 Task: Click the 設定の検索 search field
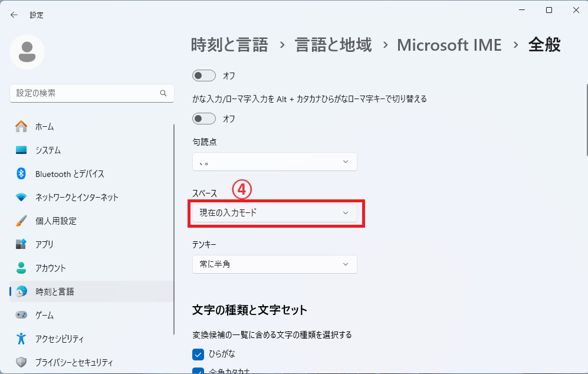[x=92, y=93]
